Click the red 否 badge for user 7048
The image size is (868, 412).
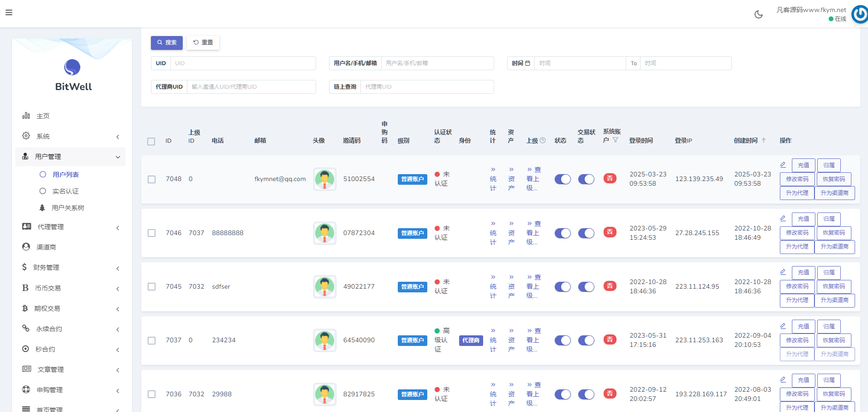point(610,178)
